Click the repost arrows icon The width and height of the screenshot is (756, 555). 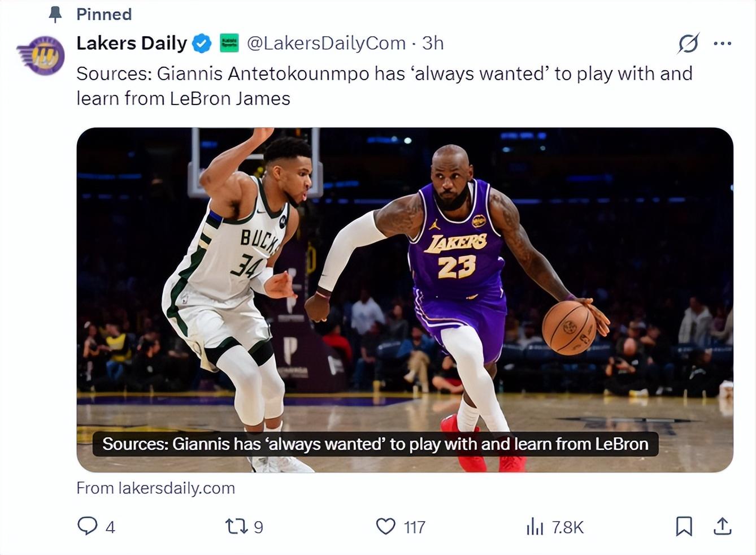[x=236, y=527]
